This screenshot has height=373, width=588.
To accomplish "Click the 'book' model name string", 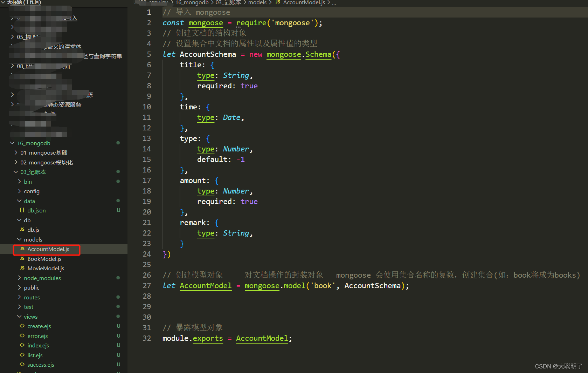I will pyautogui.click(x=323, y=286).
